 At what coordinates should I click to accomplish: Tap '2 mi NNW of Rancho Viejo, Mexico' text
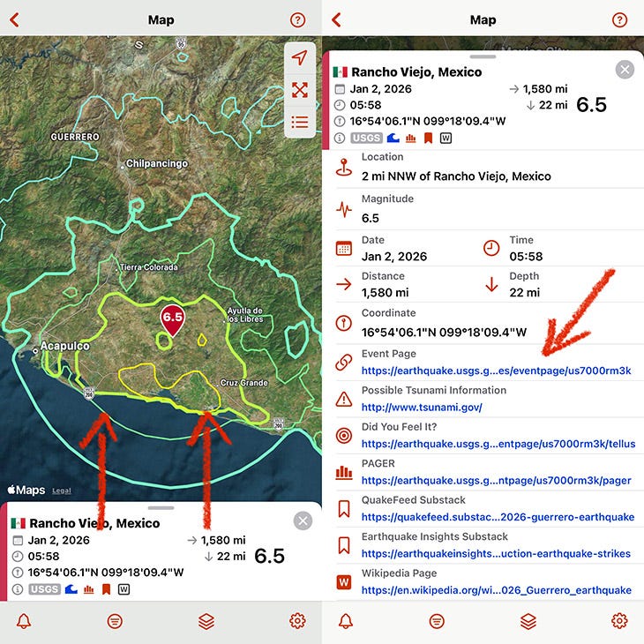point(456,176)
